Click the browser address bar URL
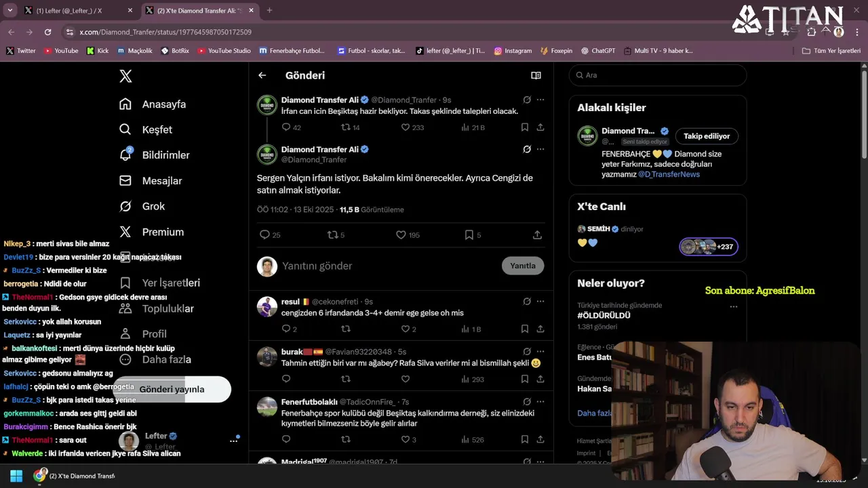Screen dimensions: 868x488 [x=165, y=32]
